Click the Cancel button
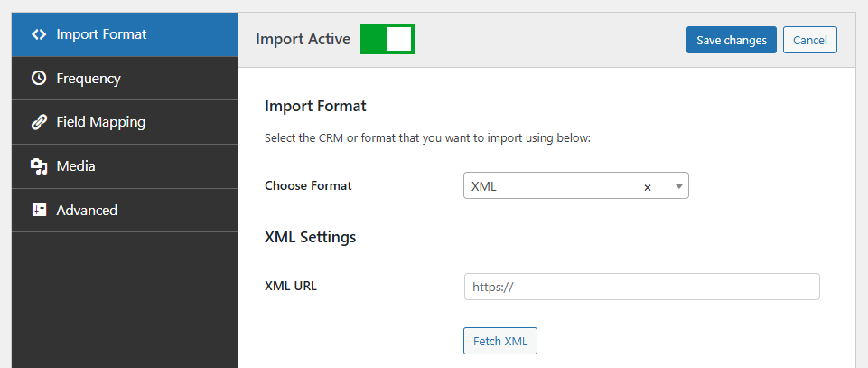This screenshot has width=868, height=368. (x=809, y=40)
